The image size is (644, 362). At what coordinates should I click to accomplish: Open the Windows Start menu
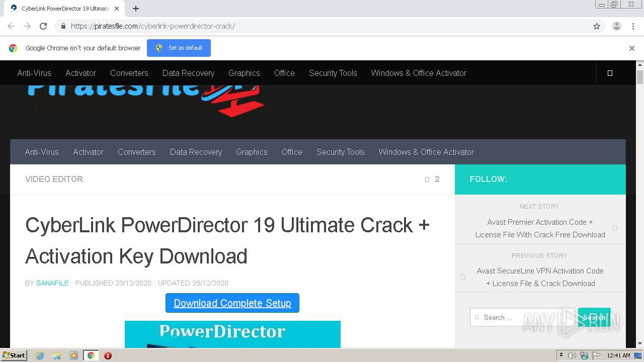14,355
